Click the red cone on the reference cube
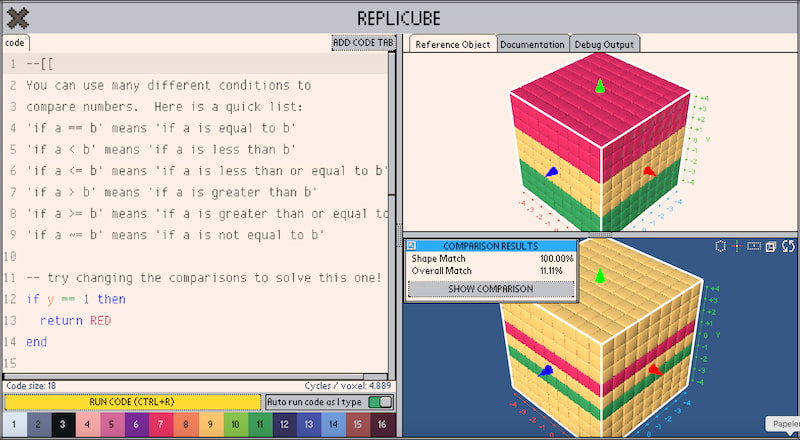The image size is (800, 440). pyautogui.click(x=649, y=172)
